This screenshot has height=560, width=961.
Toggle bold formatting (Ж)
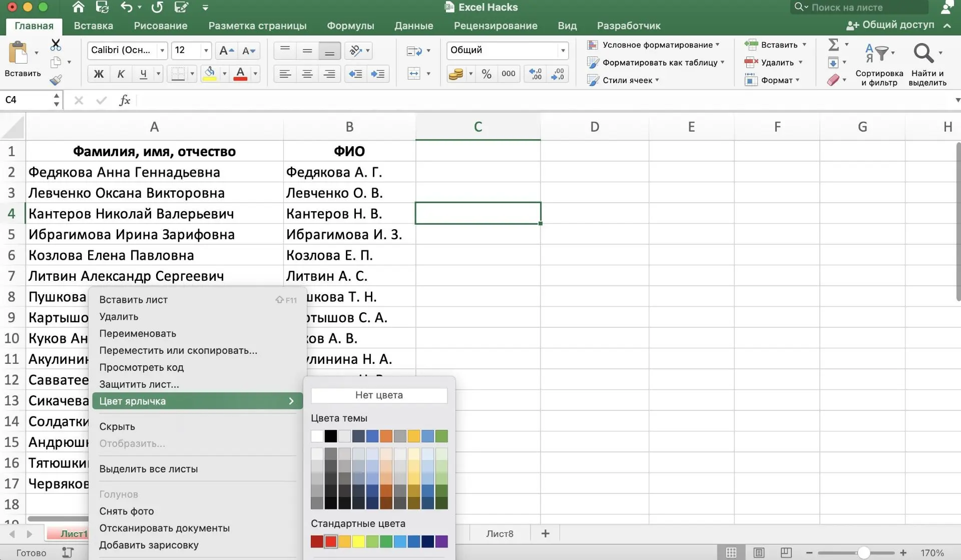pyautogui.click(x=99, y=74)
